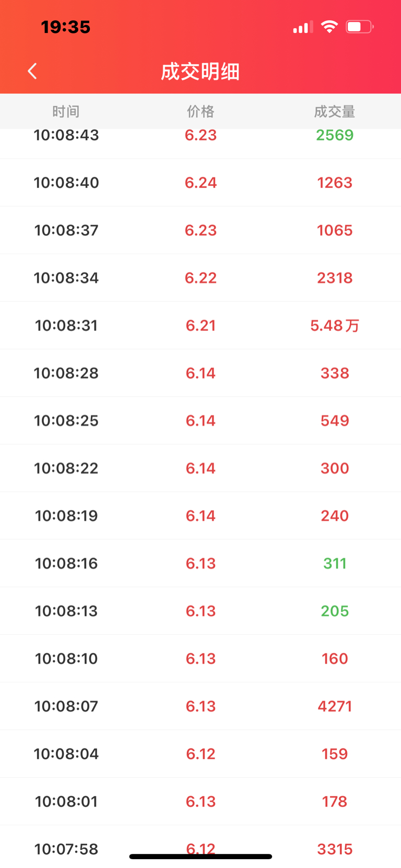Tap the back arrow icon

pyautogui.click(x=32, y=71)
